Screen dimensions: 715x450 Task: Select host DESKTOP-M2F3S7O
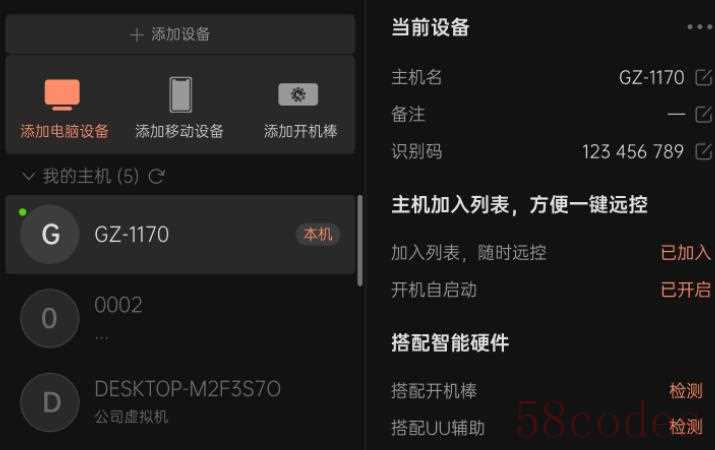[180, 402]
